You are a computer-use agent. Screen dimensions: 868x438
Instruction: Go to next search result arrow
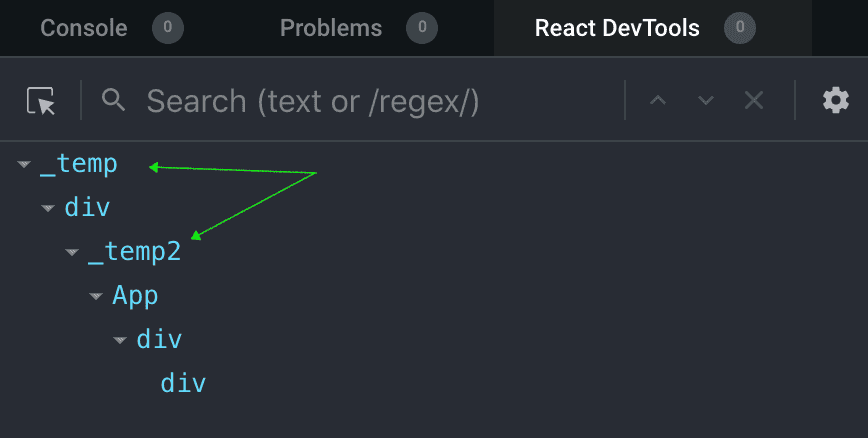pyautogui.click(x=706, y=100)
